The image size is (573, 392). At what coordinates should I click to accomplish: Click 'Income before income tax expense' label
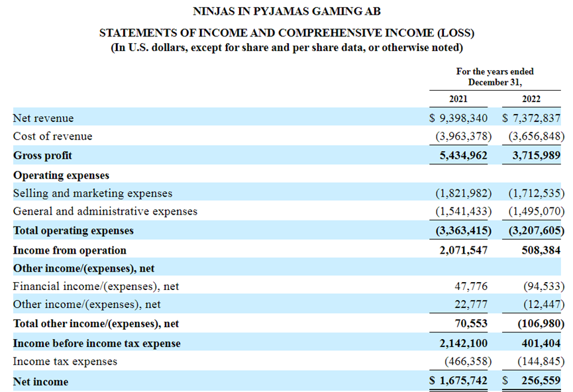coord(97,344)
